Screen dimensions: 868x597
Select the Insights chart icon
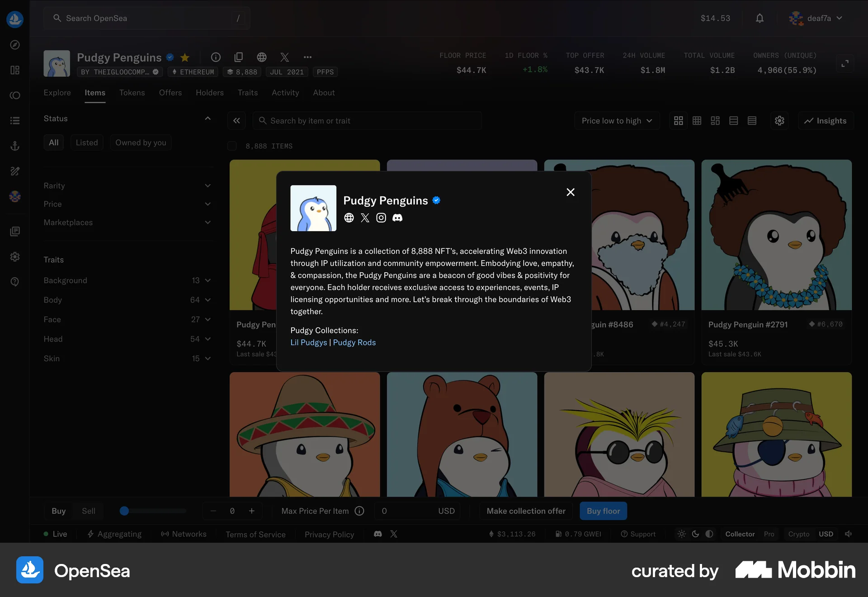tap(826, 121)
